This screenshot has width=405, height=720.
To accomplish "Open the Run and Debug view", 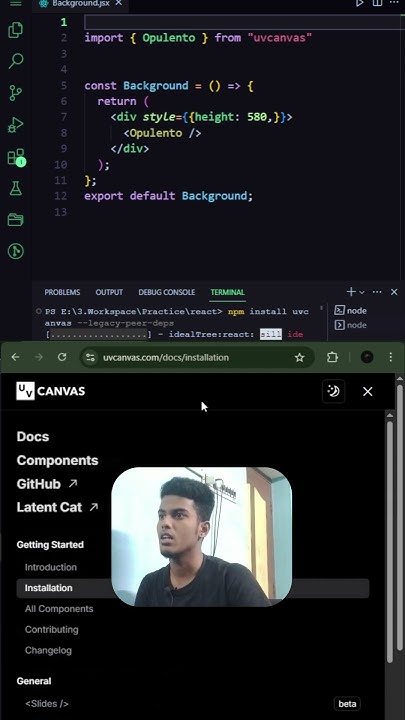I will pyautogui.click(x=16, y=125).
